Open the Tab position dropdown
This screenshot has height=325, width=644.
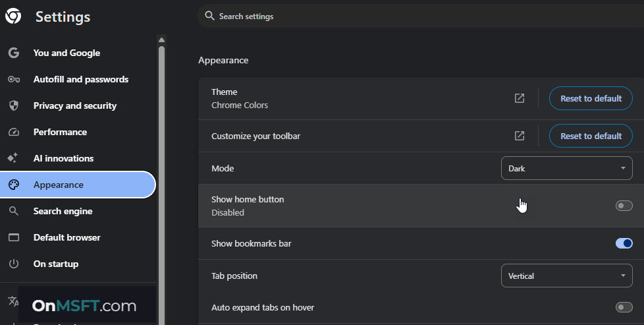click(566, 276)
